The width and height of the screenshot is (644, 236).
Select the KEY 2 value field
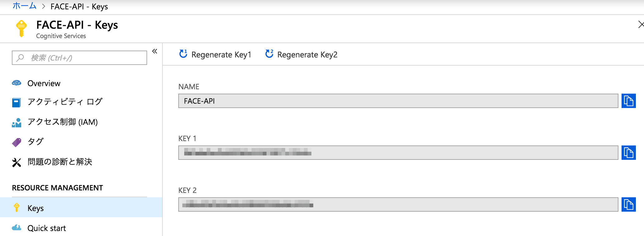point(398,204)
